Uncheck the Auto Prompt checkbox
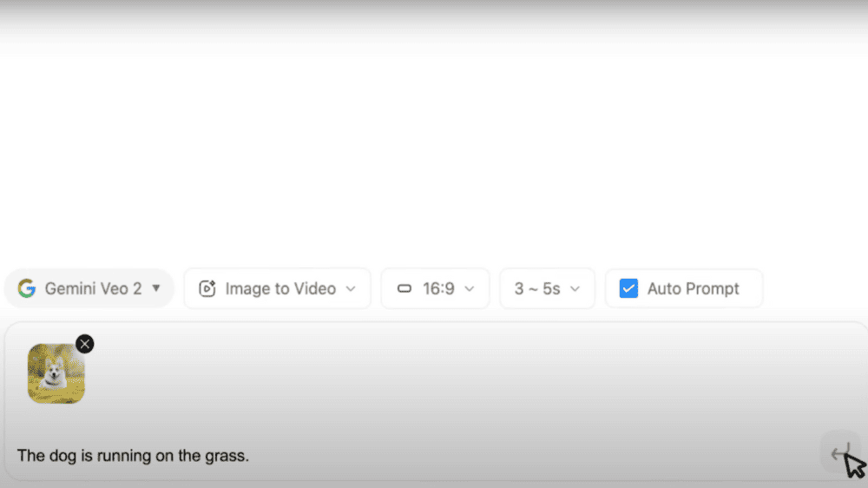Screen dimensions: 868x488 628,288
